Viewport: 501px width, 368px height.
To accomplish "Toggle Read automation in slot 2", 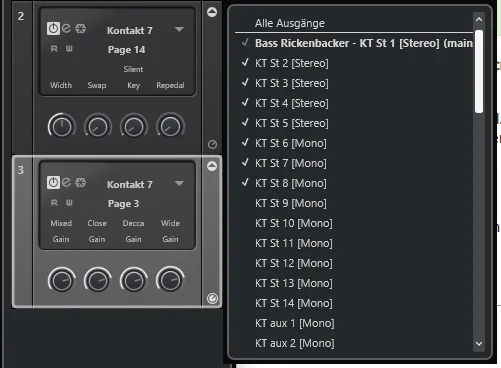I will pos(54,49).
